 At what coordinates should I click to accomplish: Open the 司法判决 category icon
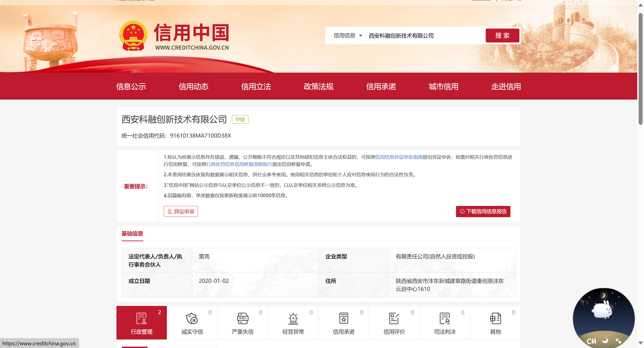[x=445, y=319]
